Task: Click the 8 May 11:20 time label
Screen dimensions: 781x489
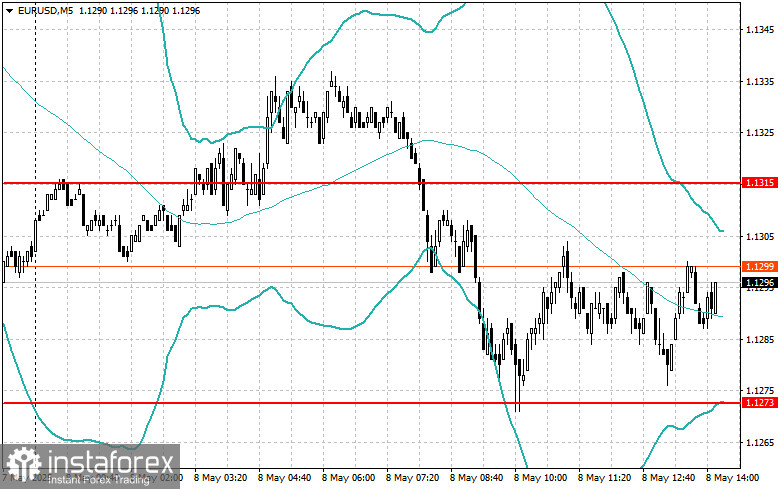Action: (604, 478)
